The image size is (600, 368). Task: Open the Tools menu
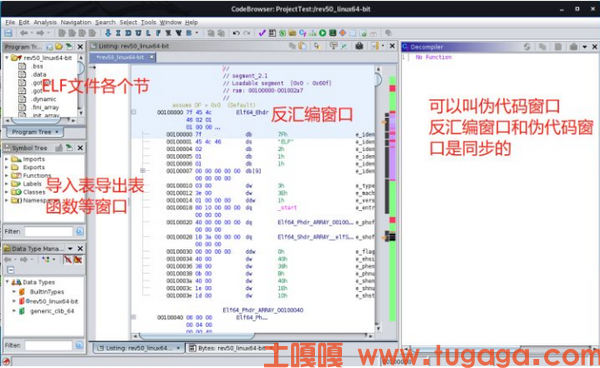coord(148,22)
